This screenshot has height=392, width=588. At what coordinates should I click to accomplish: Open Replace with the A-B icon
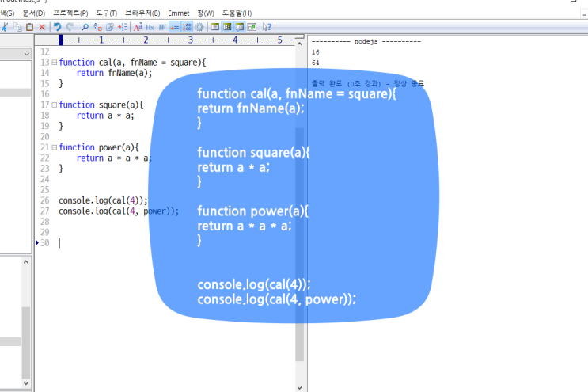click(97, 27)
